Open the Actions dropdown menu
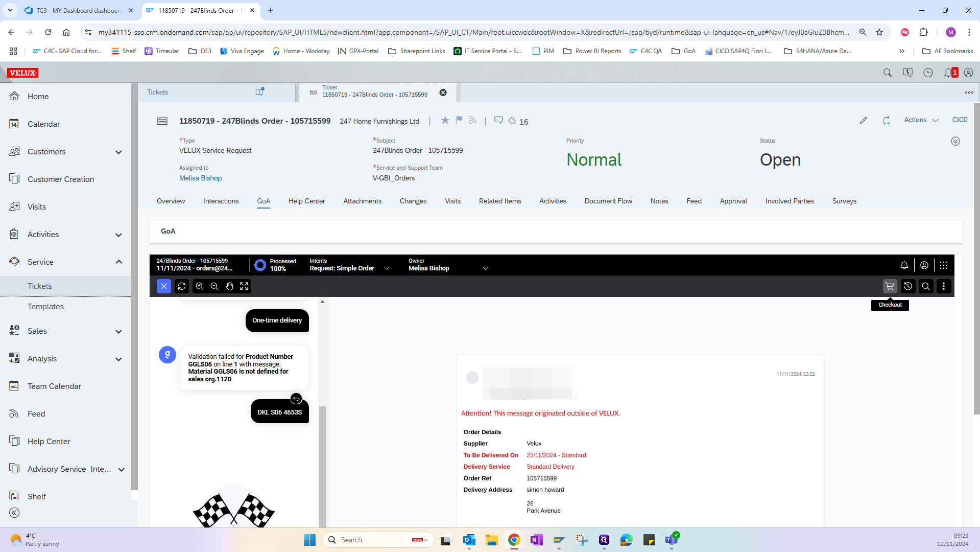980x552 pixels. (921, 120)
